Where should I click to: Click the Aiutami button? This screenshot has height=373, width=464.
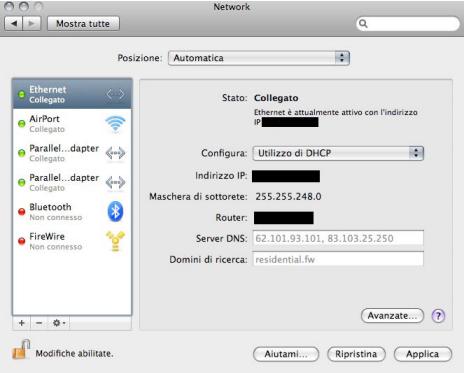(x=286, y=354)
